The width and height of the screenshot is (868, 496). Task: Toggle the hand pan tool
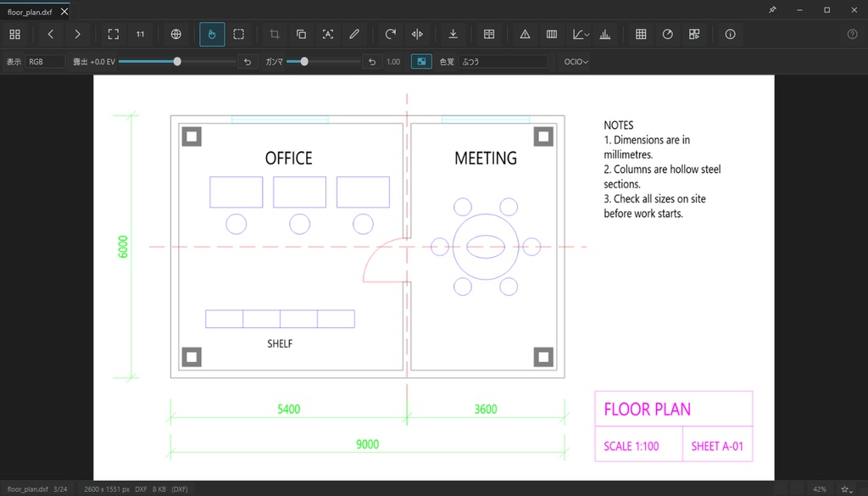click(212, 34)
